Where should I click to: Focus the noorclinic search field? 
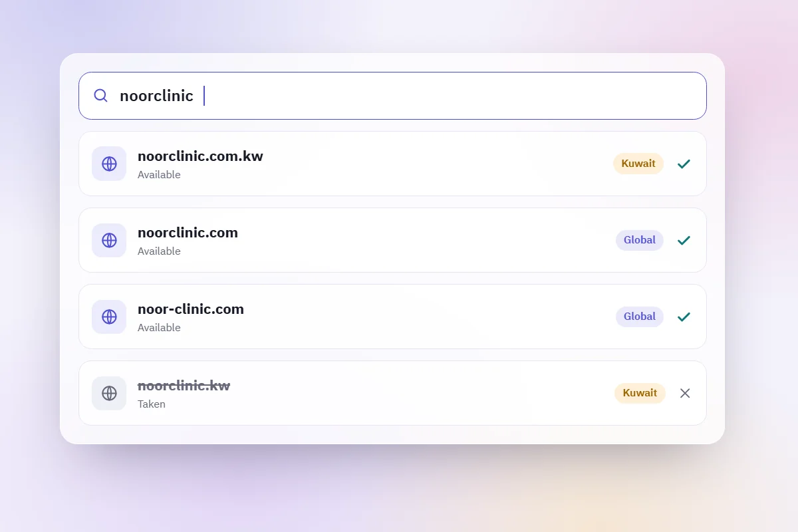[x=392, y=96]
